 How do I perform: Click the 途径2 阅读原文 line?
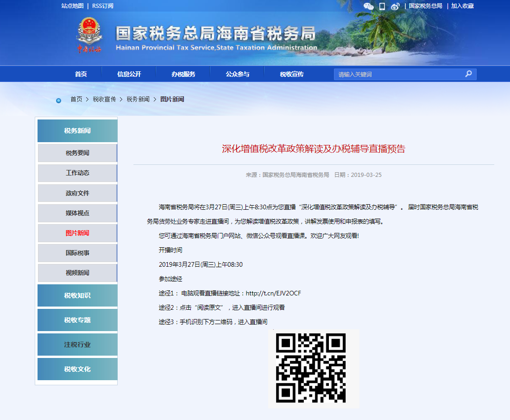tap(221, 307)
